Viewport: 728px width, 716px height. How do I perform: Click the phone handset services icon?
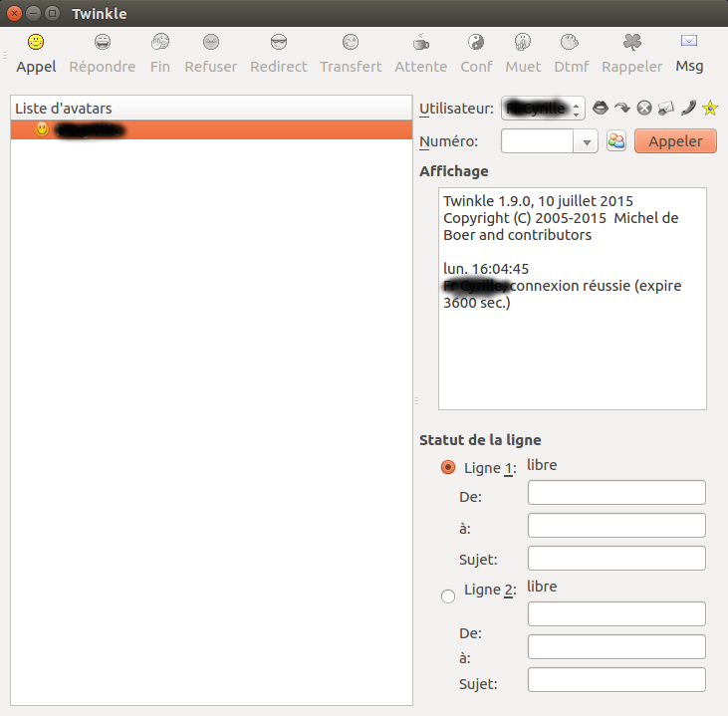click(688, 109)
